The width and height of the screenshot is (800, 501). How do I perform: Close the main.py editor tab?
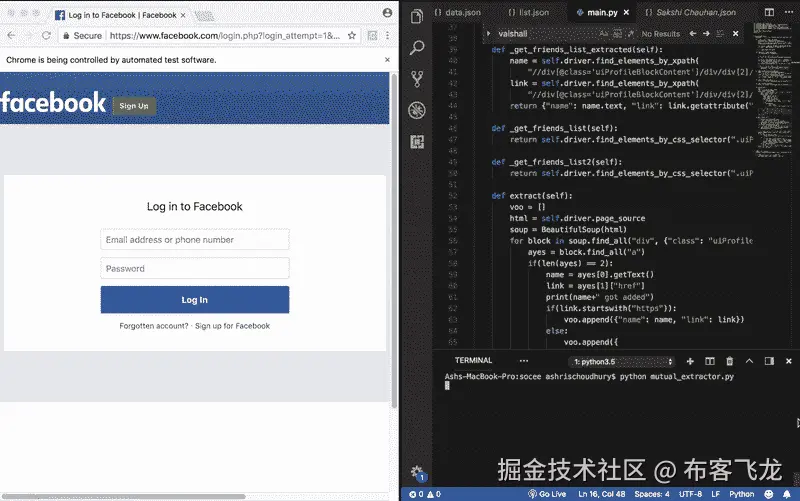pyautogui.click(x=627, y=12)
